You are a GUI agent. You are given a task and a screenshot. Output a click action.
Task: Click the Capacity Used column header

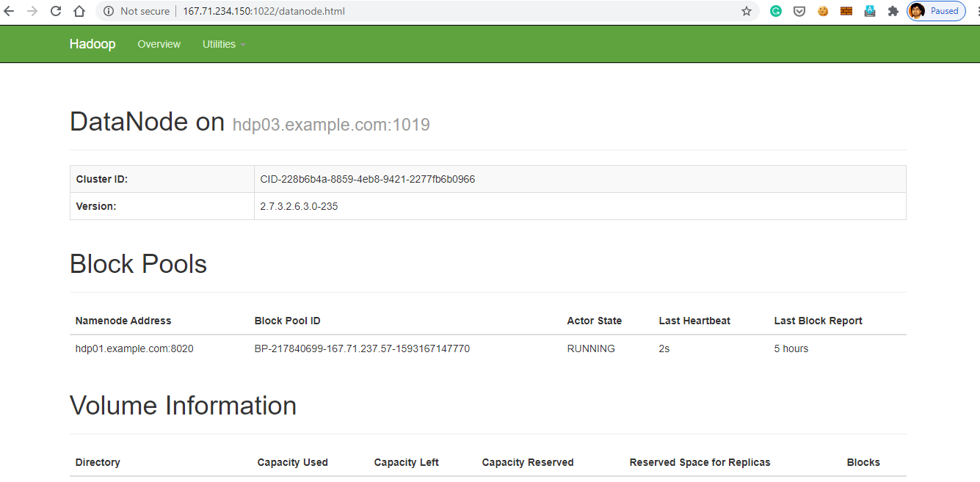(x=293, y=462)
